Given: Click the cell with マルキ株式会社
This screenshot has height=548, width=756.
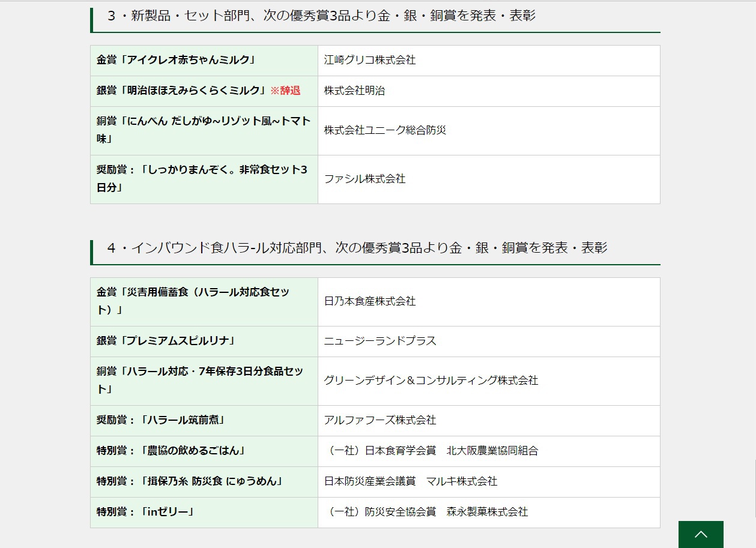Looking at the screenshot, I should [489, 482].
